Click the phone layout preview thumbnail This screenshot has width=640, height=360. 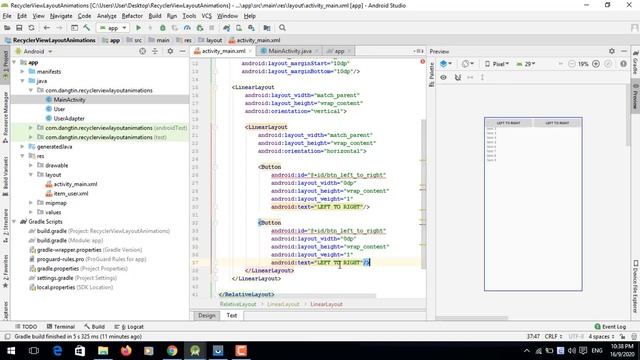[x=533, y=204]
